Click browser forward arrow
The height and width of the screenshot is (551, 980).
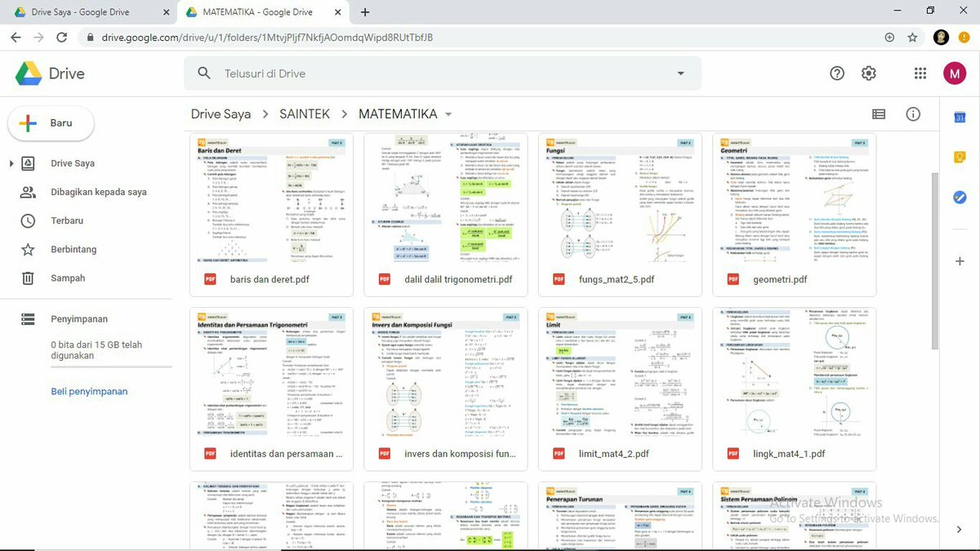tap(38, 38)
